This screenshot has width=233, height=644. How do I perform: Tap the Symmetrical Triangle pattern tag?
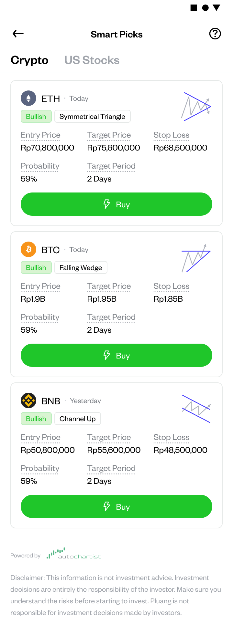tap(92, 117)
